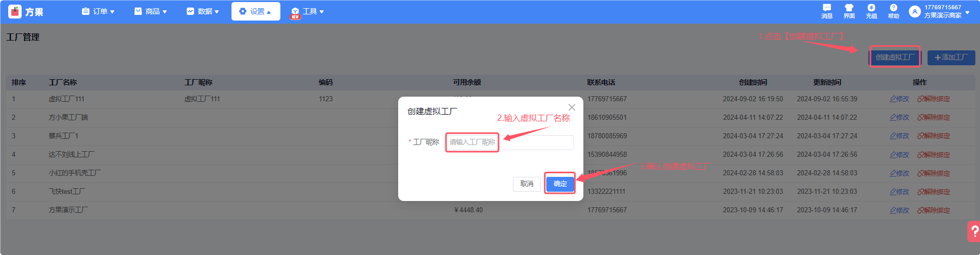Viewport: 980px width, 255px height.
Task: Click phone number 15390844958
Action: pyautogui.click(x=607, y=154)
